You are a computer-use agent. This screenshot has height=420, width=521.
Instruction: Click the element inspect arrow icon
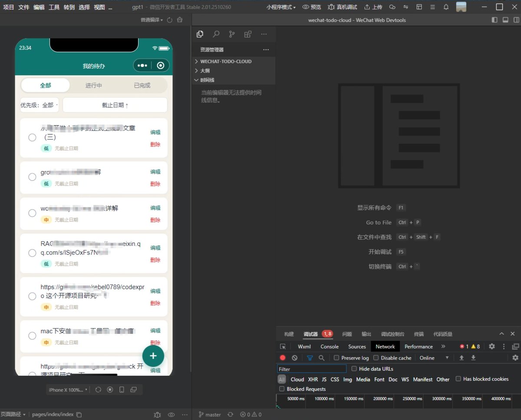283,346
